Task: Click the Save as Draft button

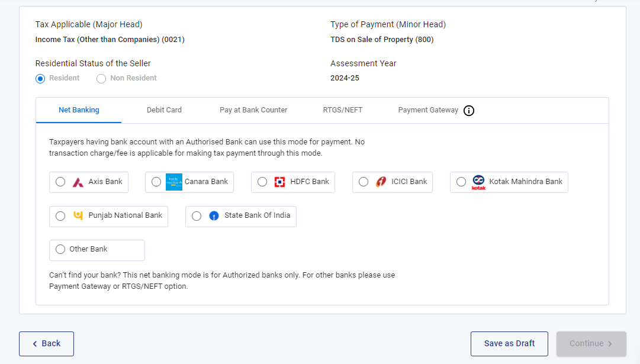Action: [x=509, y=343]
